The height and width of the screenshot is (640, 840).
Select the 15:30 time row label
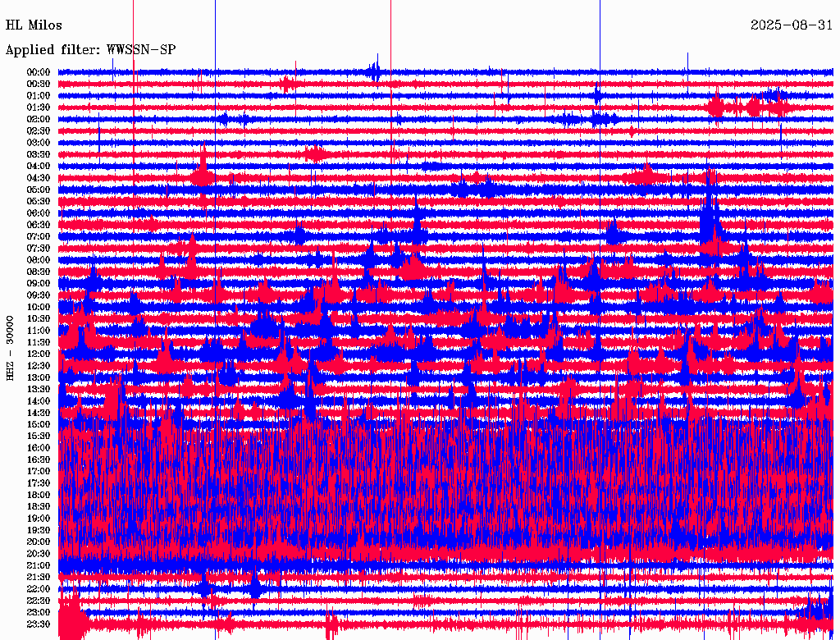click(x=39, y=437)
